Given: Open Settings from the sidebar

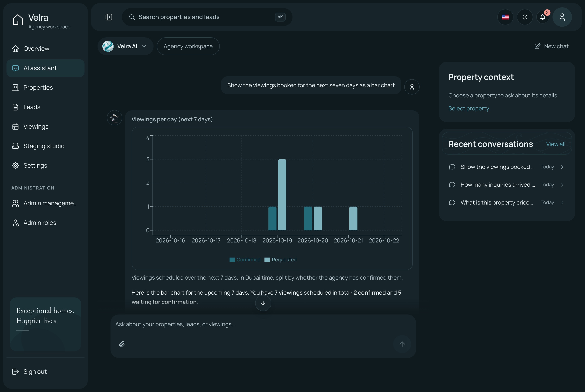Looking at the screenshot, I should click(x=45, y=166).
